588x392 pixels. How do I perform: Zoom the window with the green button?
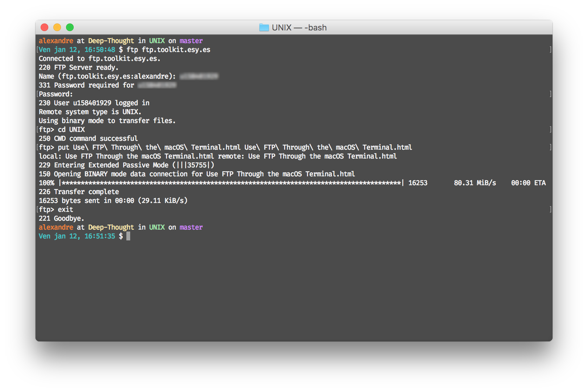(x=70, y=28)
